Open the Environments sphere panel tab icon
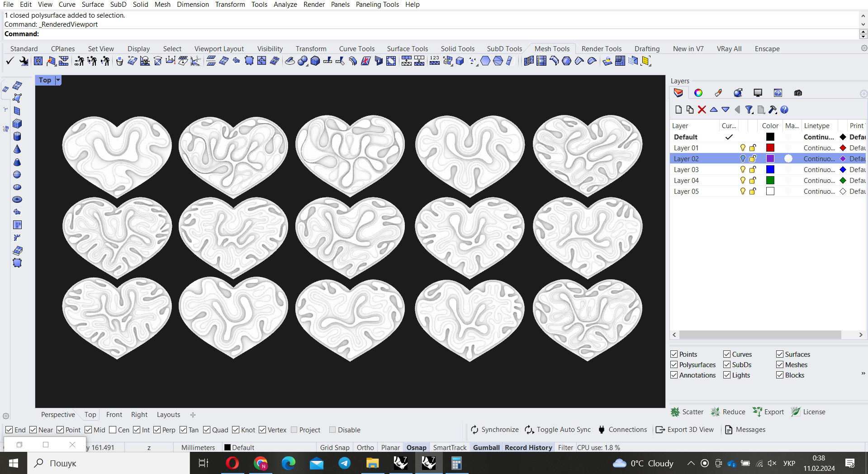Screen dimensions: 868x474 [738, 93]
